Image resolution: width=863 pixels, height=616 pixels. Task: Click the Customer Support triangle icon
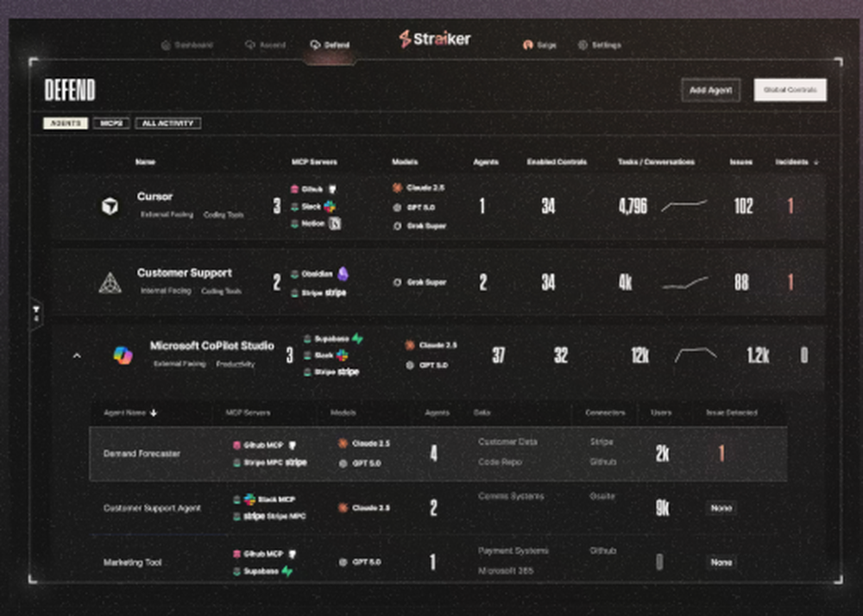click(110, 283)
